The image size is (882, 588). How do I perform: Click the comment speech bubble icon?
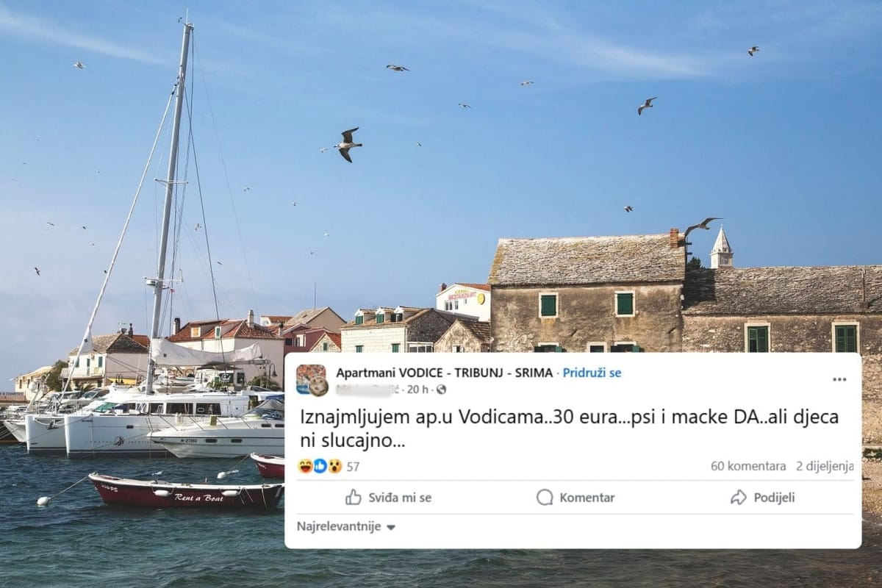point(545,498)
